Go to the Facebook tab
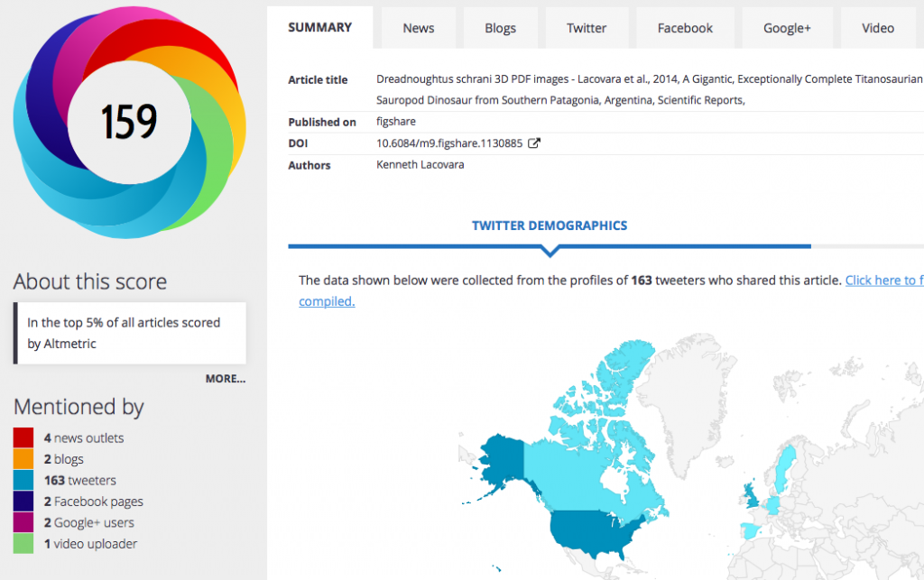 (x=685, y=28)
